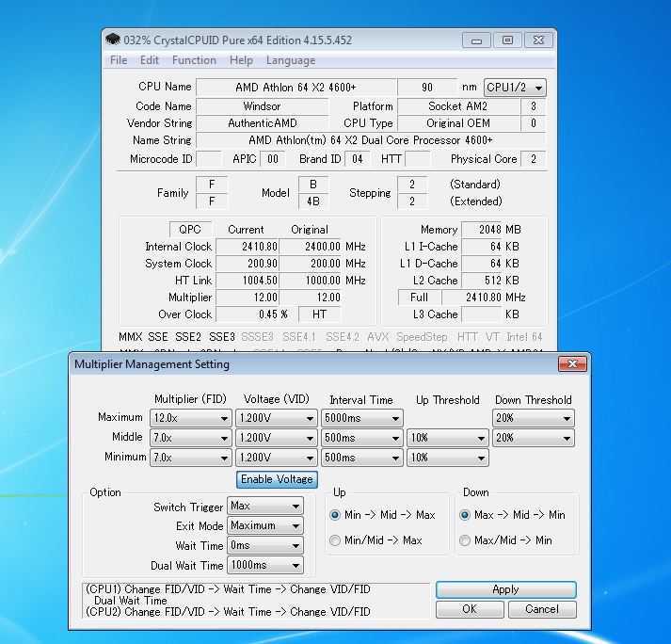Screen dimensions: 671x644
Task: Expand the CPU1/2 selector dropdown
Action: point(515,88)
